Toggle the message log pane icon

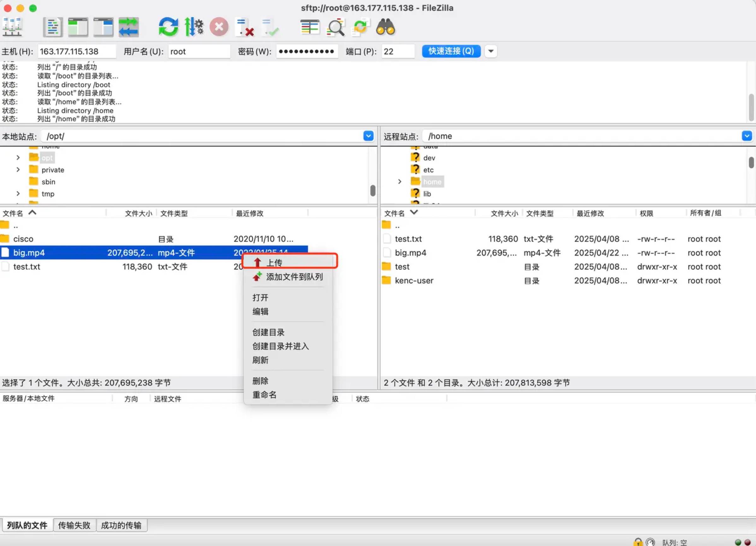click(x=53, y=27)
